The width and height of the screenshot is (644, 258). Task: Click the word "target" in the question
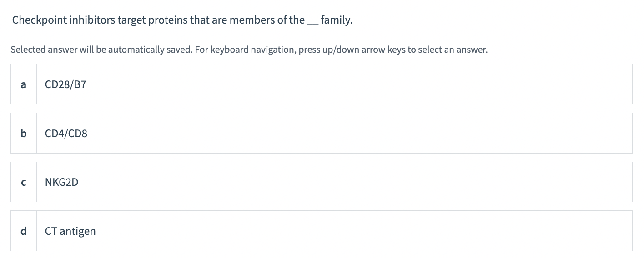click(131, 20)
